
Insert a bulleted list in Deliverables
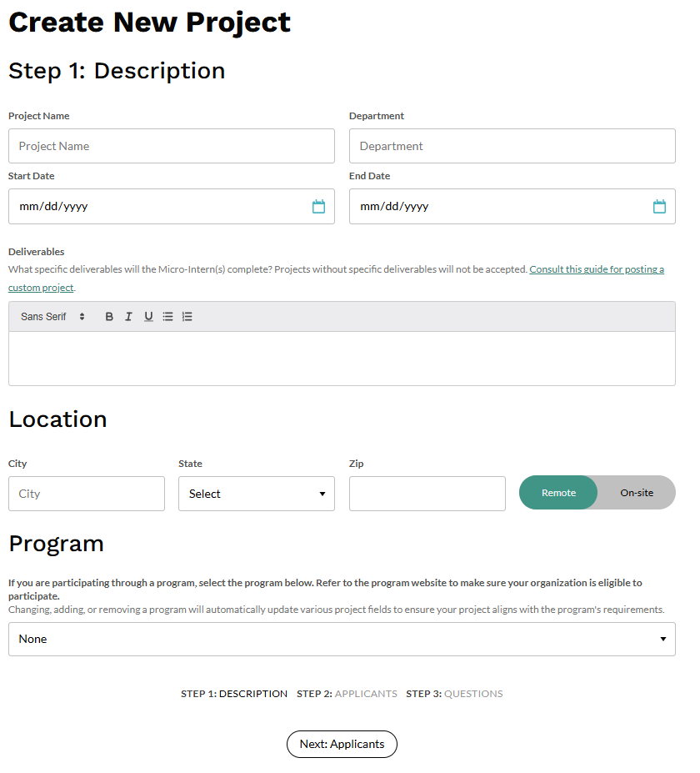(x=167, y=317)
